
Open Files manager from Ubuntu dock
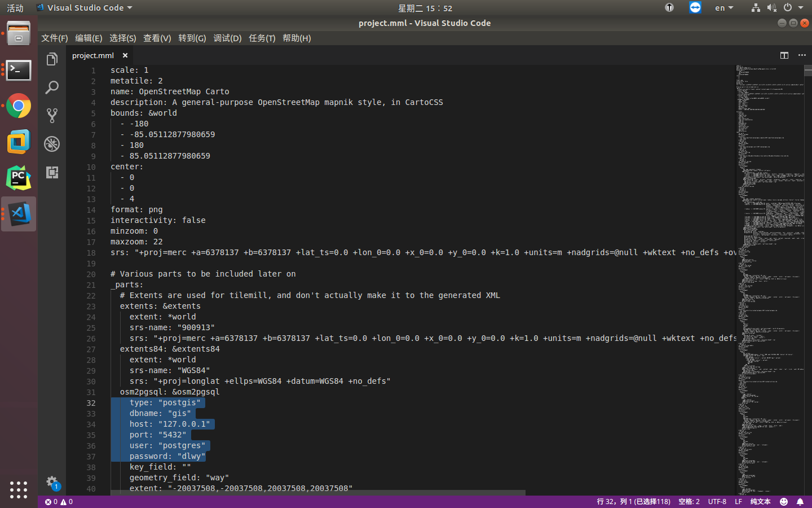pos(19,34)
